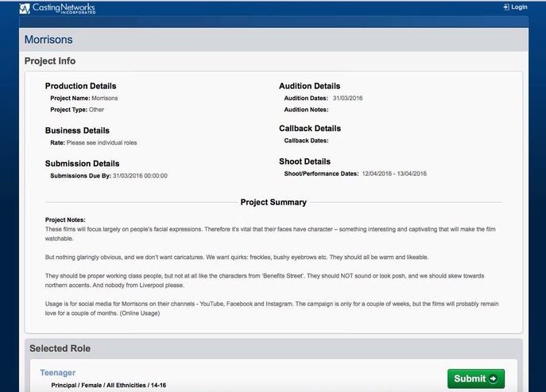
Task: Click the Production Details heading
Action: [x=80, y=86]
